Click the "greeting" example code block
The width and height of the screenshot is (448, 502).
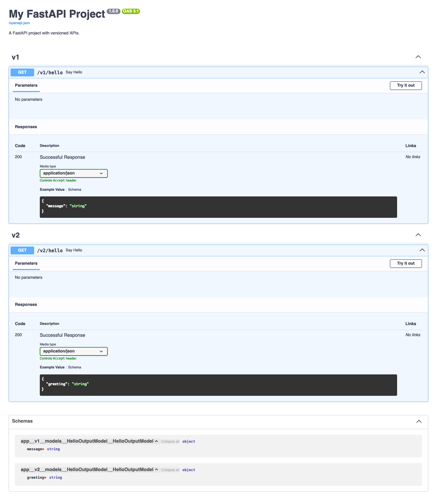[x=218, y=385]
